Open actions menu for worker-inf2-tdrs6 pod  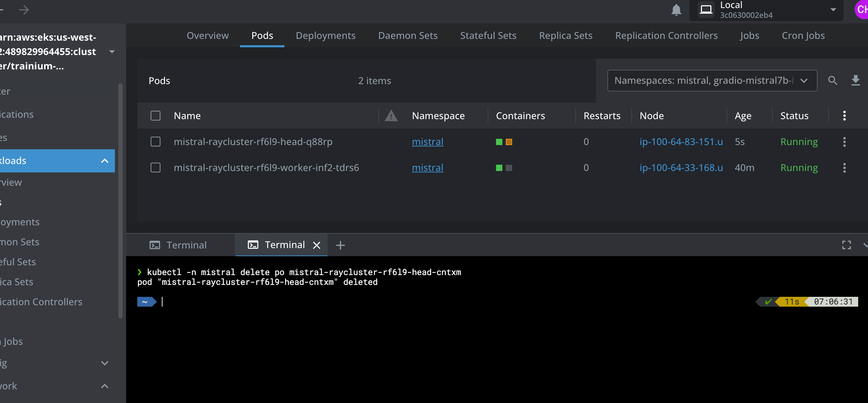pos(844,168)
